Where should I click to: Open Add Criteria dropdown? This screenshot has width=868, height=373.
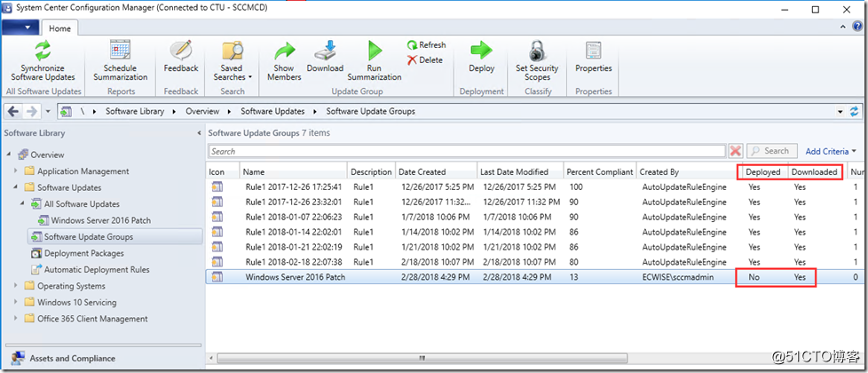click(831, 151)
